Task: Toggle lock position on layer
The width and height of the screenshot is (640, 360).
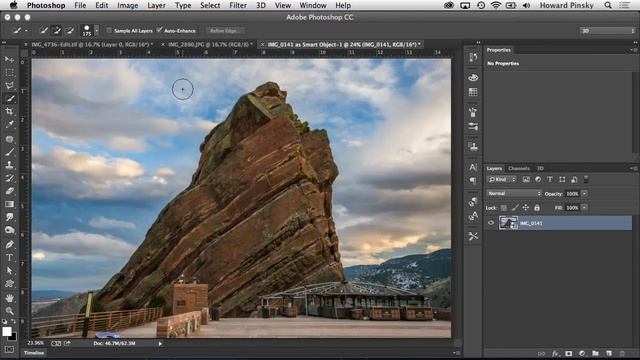Action: (x=526, y=208)
